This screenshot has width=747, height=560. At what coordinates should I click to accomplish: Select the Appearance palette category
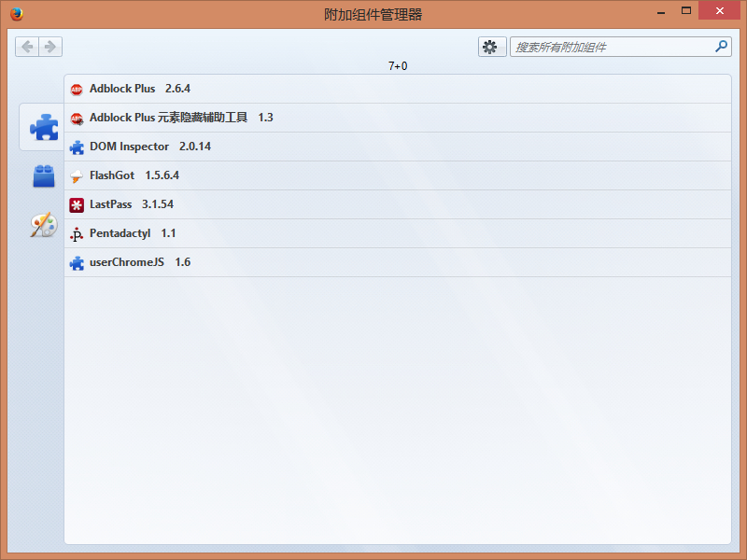click(44, 225)
